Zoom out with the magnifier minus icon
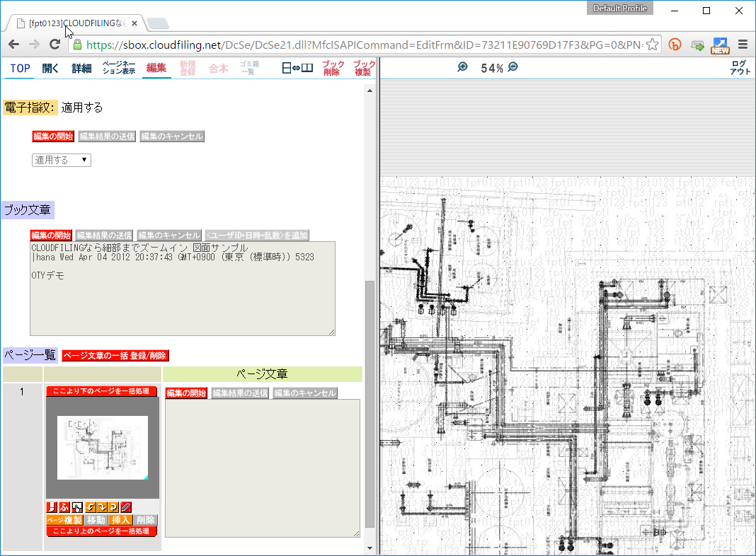The image size is (756, 556). [x=513, y=67]
